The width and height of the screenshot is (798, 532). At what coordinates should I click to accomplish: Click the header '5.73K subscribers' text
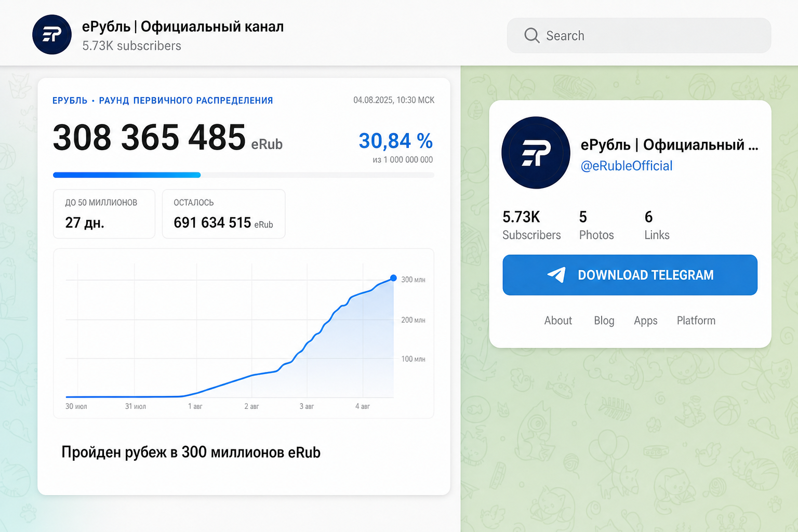(131, 46)
